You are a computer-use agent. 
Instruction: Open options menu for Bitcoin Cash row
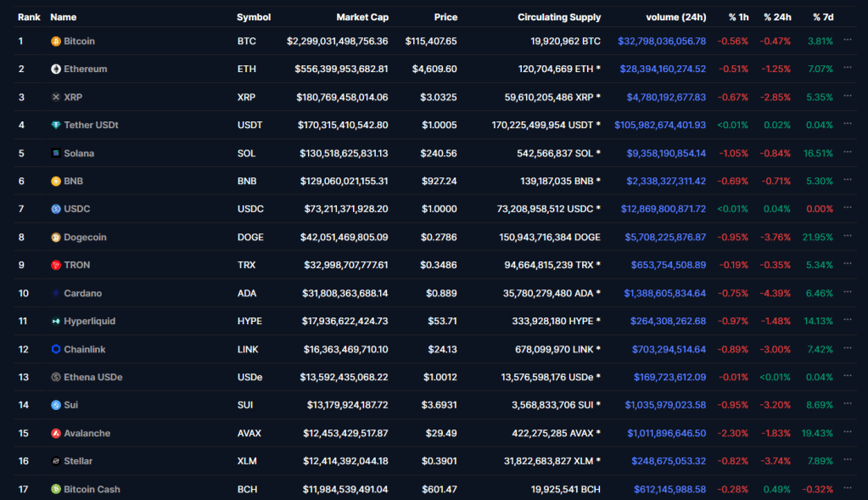[x=847, y=489]
